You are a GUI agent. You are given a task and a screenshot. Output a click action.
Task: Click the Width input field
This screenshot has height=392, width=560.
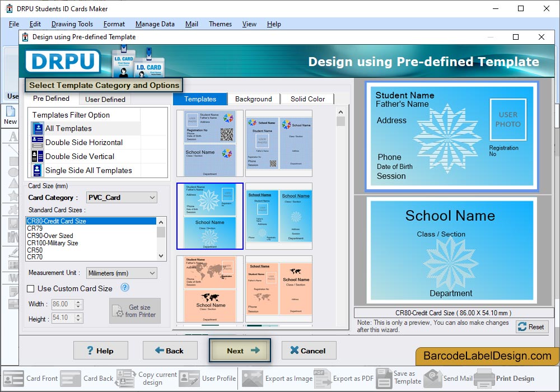(63, 304)
